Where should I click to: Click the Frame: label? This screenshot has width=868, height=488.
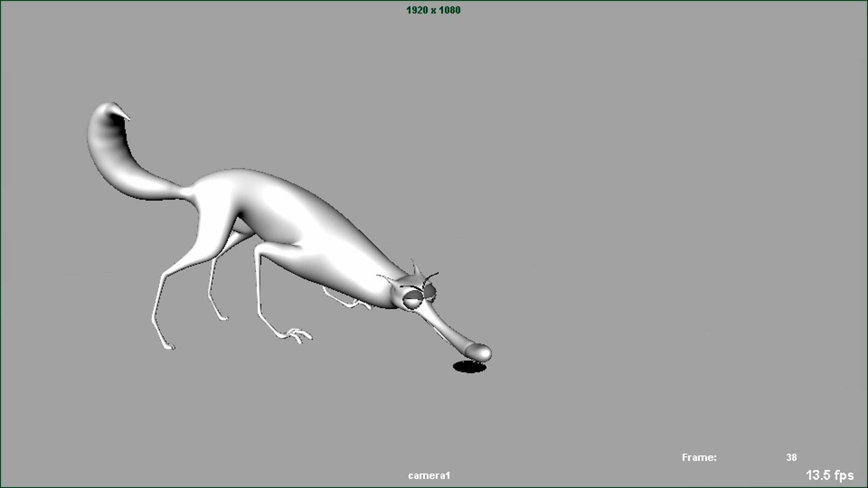tap(699, 458)
